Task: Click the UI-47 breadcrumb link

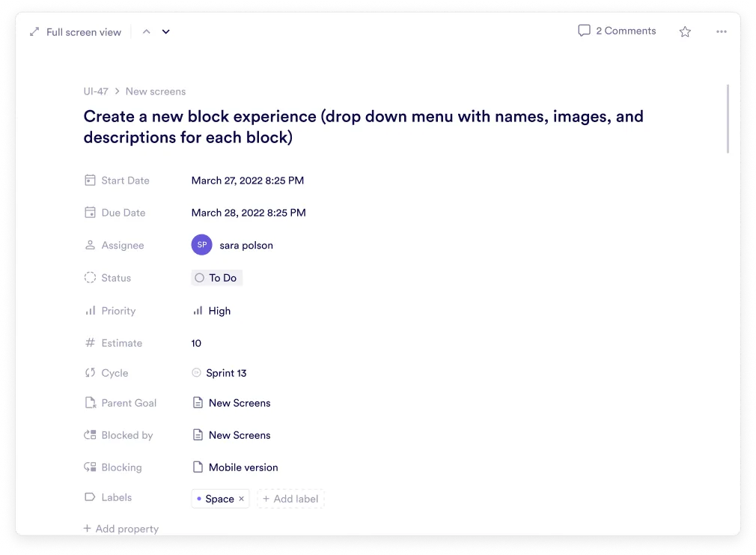Action: click(96, 91)
